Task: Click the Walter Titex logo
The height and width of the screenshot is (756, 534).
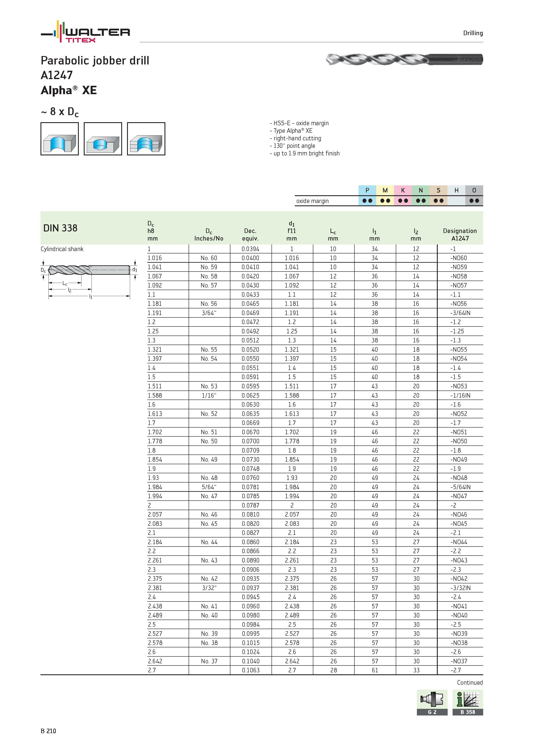Action: click(x=85, y=32)
